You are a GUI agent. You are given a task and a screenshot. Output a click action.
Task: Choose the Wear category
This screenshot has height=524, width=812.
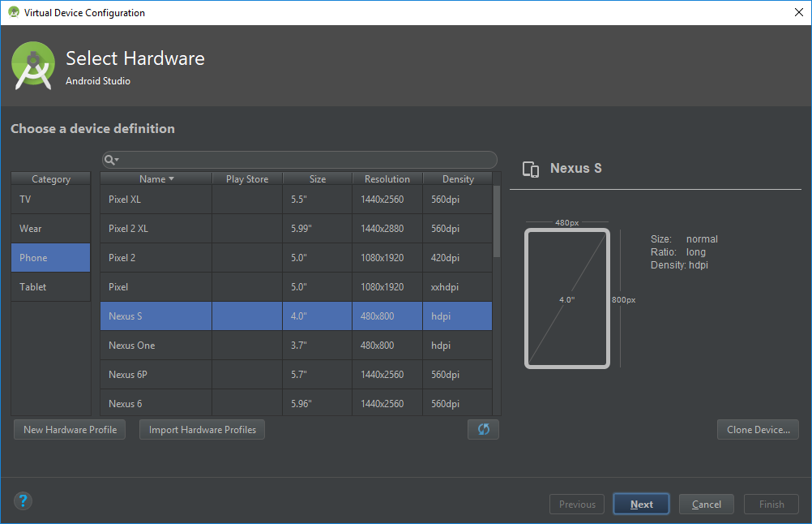(50, 229)
